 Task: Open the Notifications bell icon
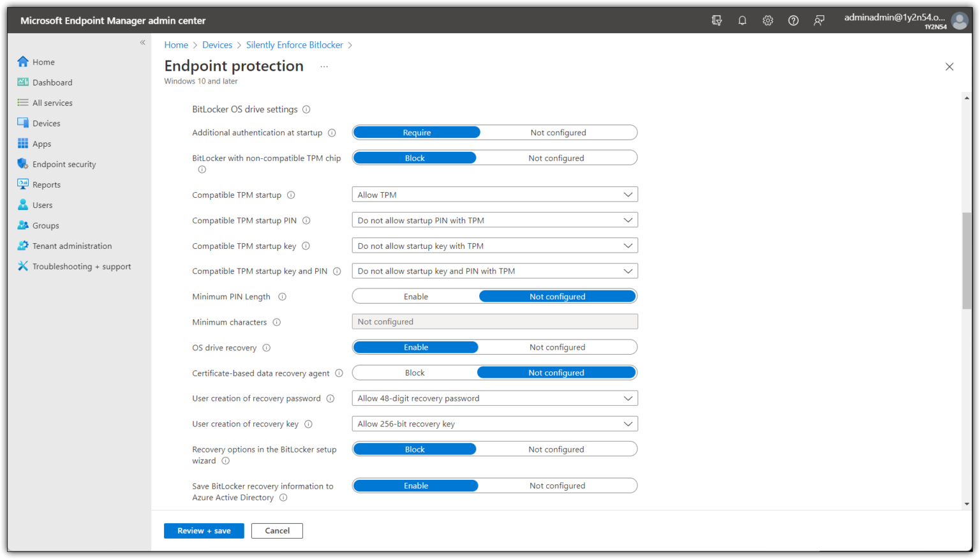pyautogui.click(x=742, y=20)
